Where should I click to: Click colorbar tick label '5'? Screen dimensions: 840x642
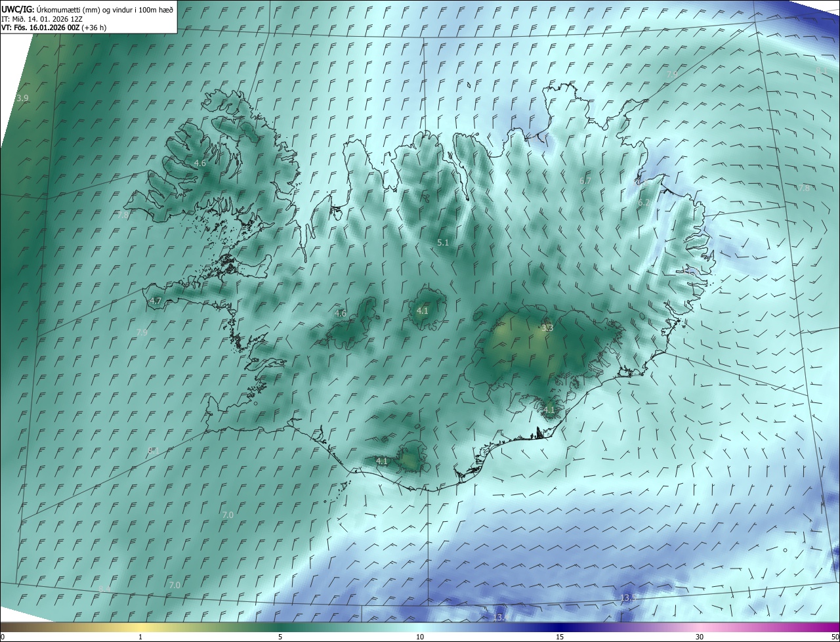[x=280, y=637]
